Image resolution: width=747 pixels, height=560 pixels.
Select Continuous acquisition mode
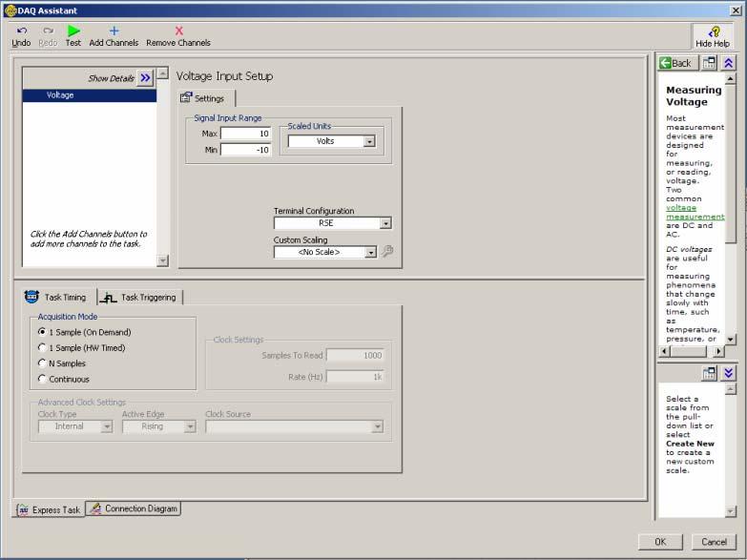pos(42,379)
